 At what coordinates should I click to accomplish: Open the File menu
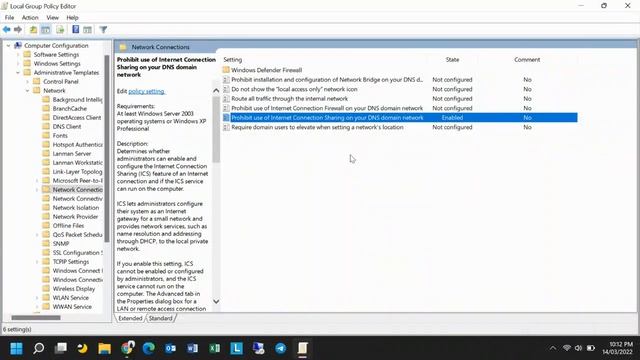[9, 18]
